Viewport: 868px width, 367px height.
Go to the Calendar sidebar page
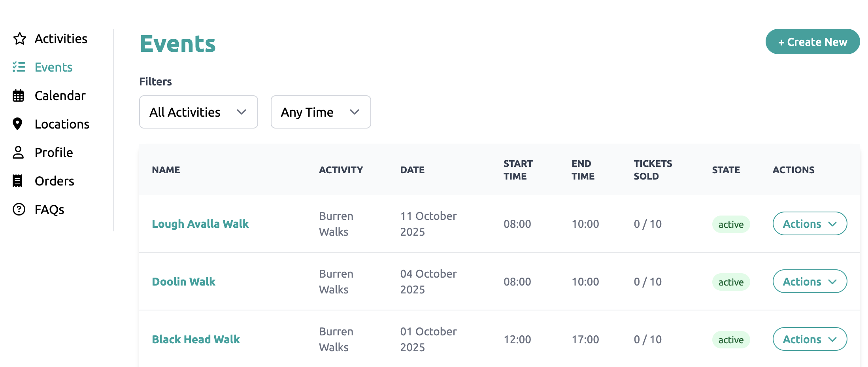pos(60,96)
